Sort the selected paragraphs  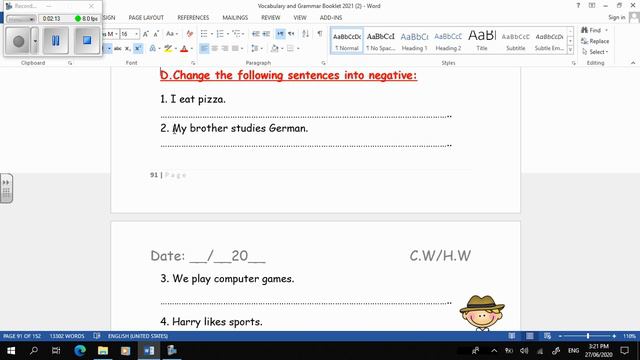coord(305,34)
